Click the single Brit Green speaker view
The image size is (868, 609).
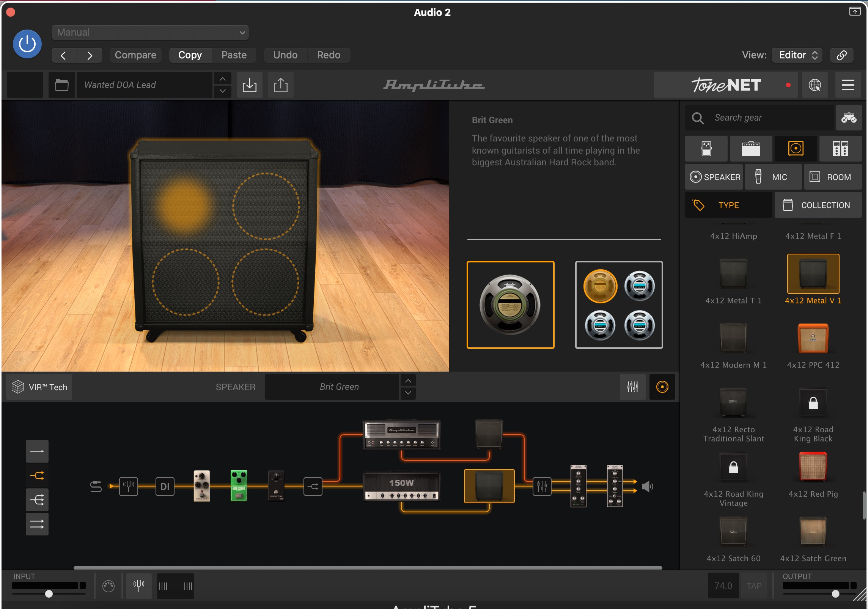click(510, 305)
